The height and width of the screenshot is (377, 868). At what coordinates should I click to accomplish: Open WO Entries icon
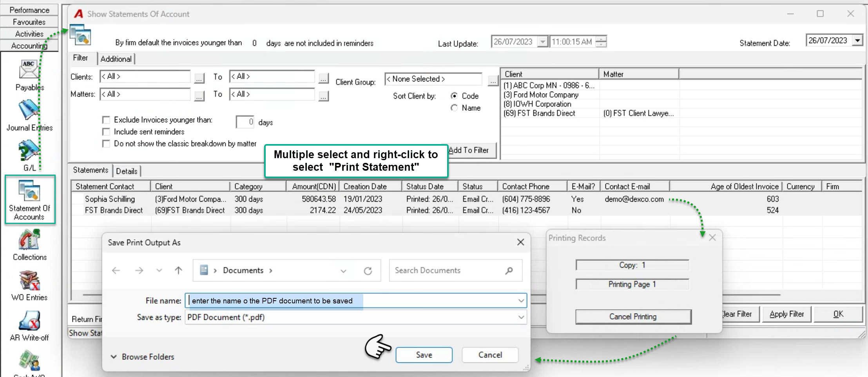tap(29, 280)
